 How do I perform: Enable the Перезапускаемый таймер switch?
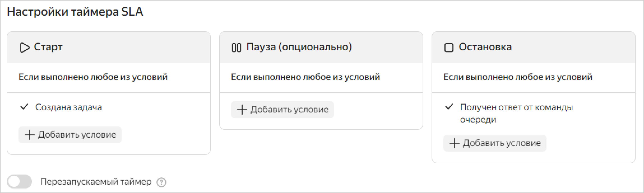tap(19, 182)
